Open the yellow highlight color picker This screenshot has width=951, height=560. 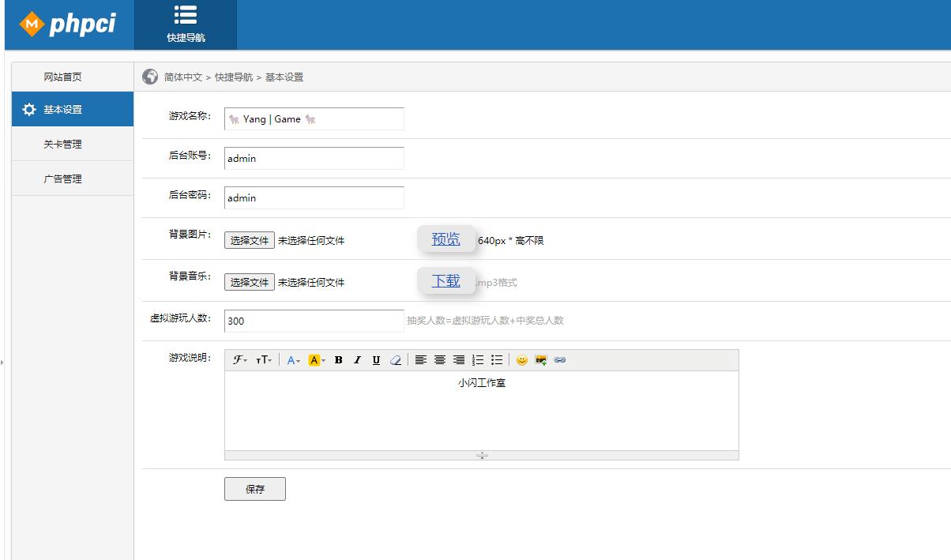click(x=317, y=360)
